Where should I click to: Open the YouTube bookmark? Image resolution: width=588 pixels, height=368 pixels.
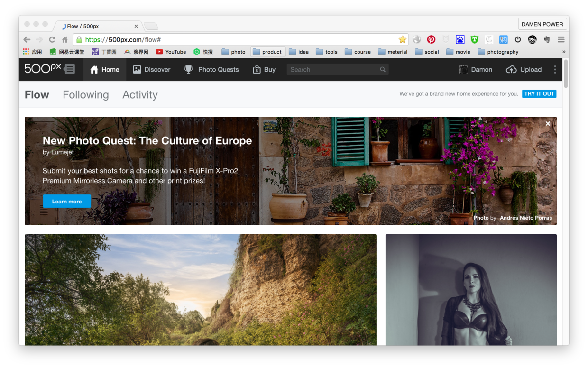tap(171, 52)
